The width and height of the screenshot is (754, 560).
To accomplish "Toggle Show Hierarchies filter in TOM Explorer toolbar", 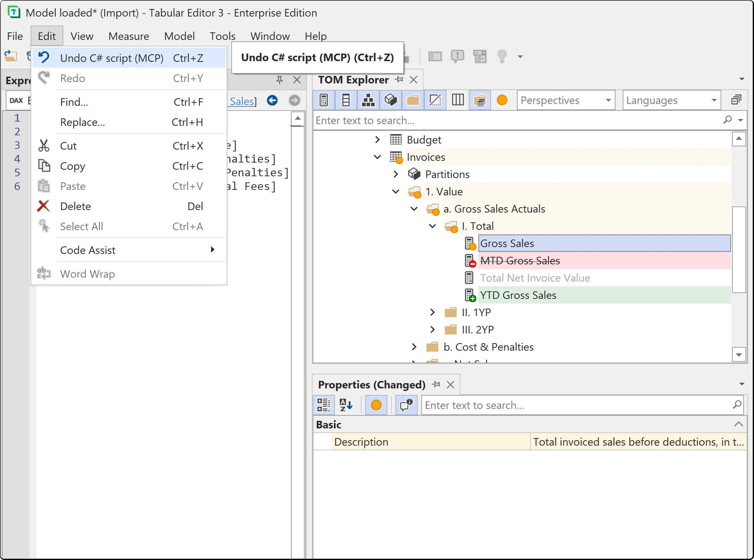I will click(x=368, y=100).
